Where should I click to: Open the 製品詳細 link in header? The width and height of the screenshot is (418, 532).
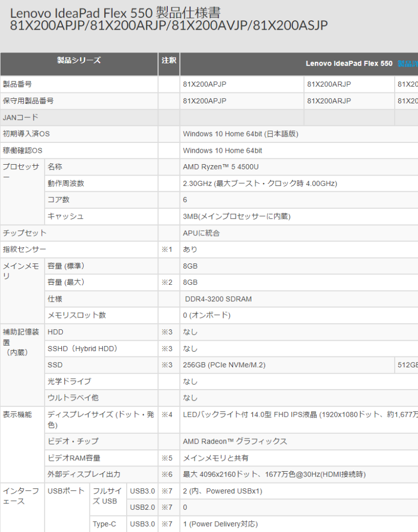pos(408,63)
